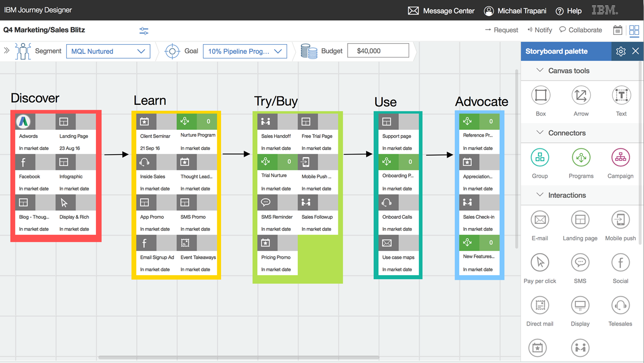Select the Box canvas tool
644x363 pixels.
click(540, 95)
